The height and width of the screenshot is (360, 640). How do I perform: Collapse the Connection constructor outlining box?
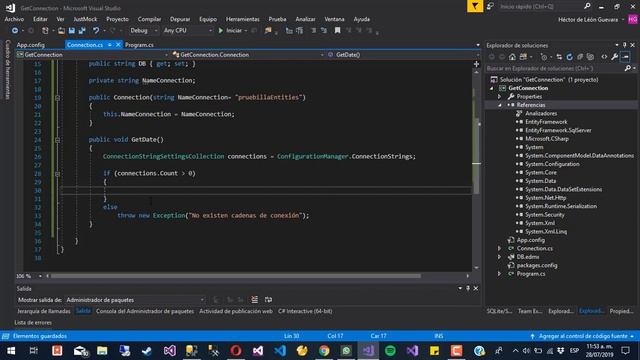pyautogui.click(x=58, y=98)
